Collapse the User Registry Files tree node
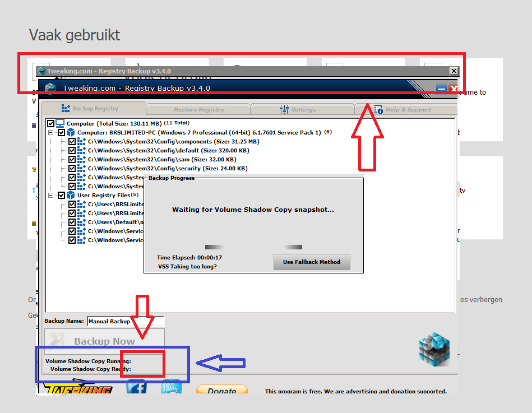The height and width of the screenshot is (413, 532). [x=51, y=195]
